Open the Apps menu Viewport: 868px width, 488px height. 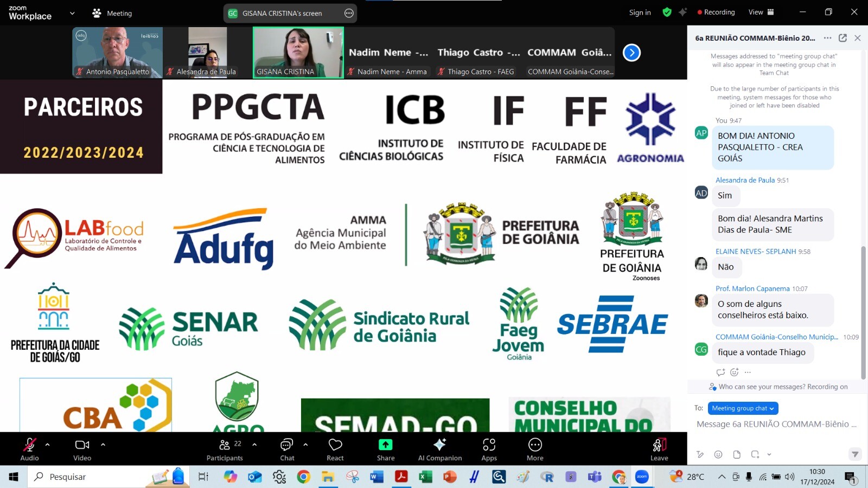pyautogui.click(x=489, y=450)
